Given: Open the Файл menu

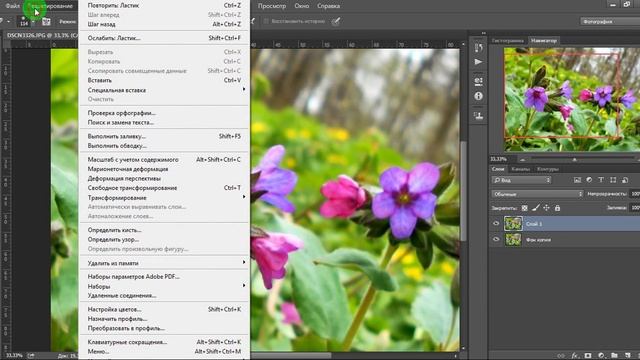Looking at the screenshot, I should pyautogui.click(x=13, y=6).
